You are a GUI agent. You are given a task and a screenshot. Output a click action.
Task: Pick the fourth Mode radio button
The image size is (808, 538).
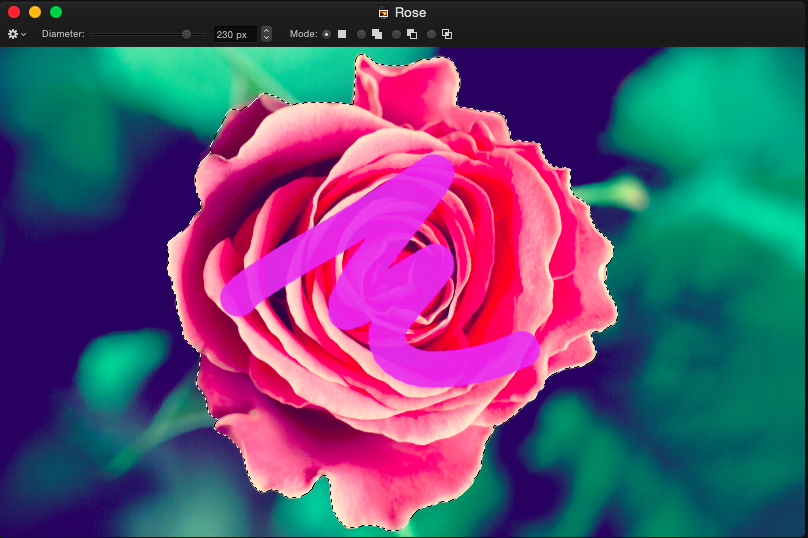tap(431, 34)
